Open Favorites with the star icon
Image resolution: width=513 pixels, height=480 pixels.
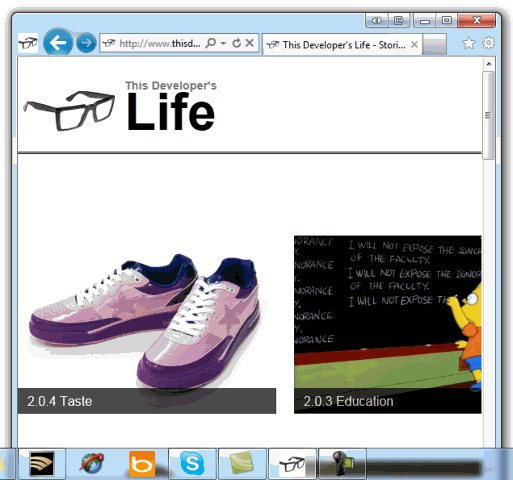point(469,43)
